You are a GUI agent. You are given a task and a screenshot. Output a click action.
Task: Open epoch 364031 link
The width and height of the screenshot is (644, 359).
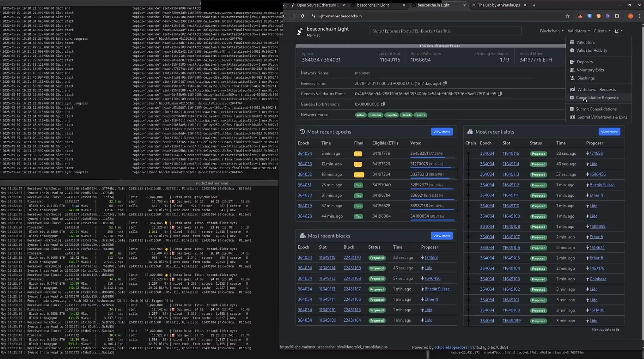pos(304,185)
